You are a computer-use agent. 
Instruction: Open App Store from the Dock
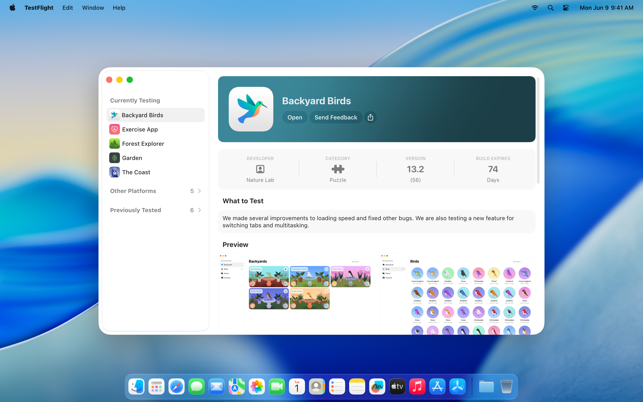(437, 386)
